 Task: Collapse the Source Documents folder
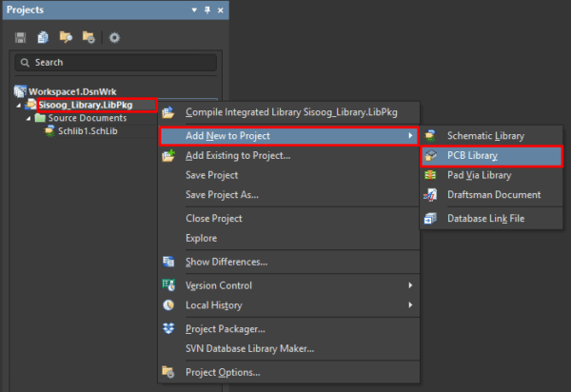(29, 119)
